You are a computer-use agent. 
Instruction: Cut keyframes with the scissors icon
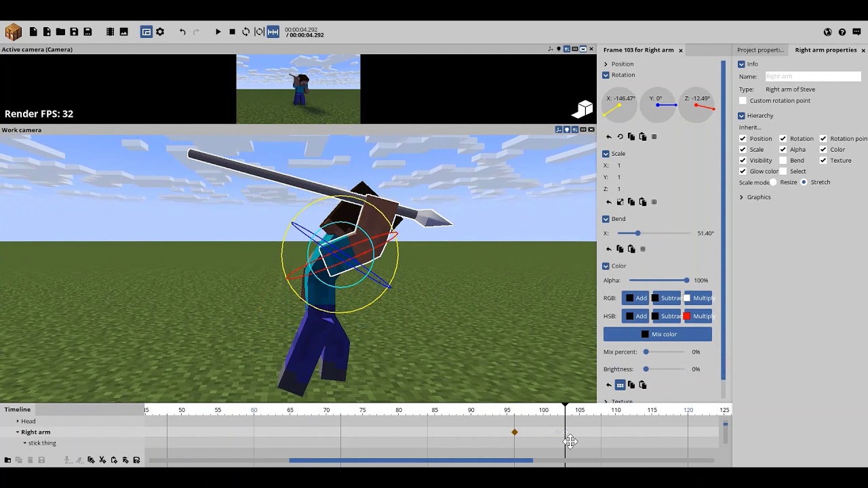102,460
